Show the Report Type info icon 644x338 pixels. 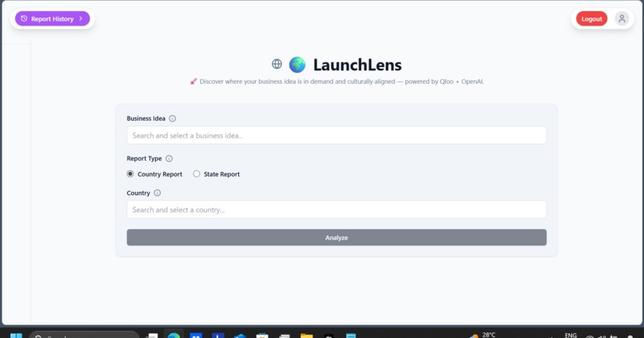tap(169, 158)
